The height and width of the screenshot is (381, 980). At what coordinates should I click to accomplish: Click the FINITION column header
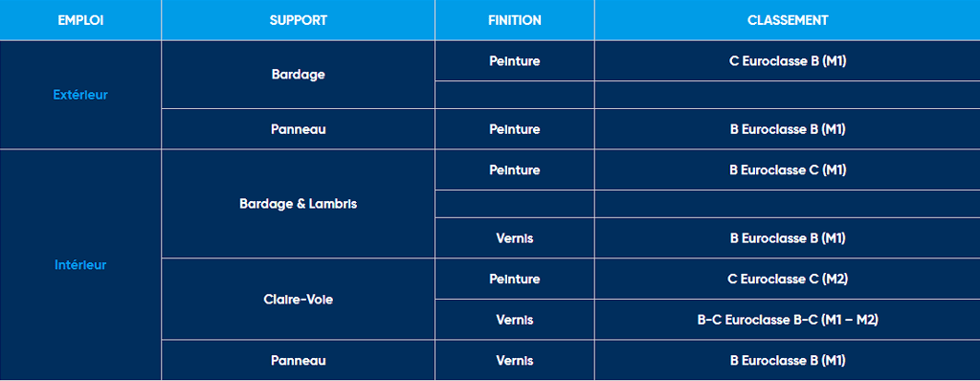(514, 20)
